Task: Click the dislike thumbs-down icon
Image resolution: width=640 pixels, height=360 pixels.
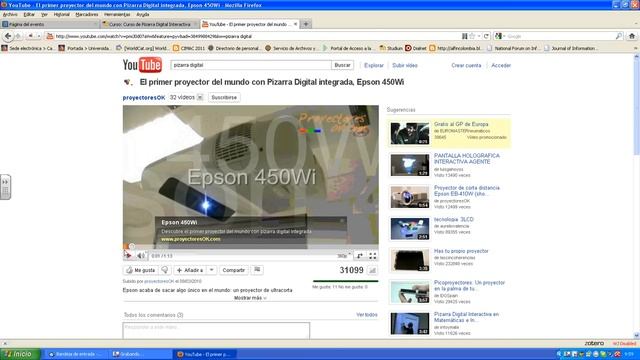Action: point(165,270)
